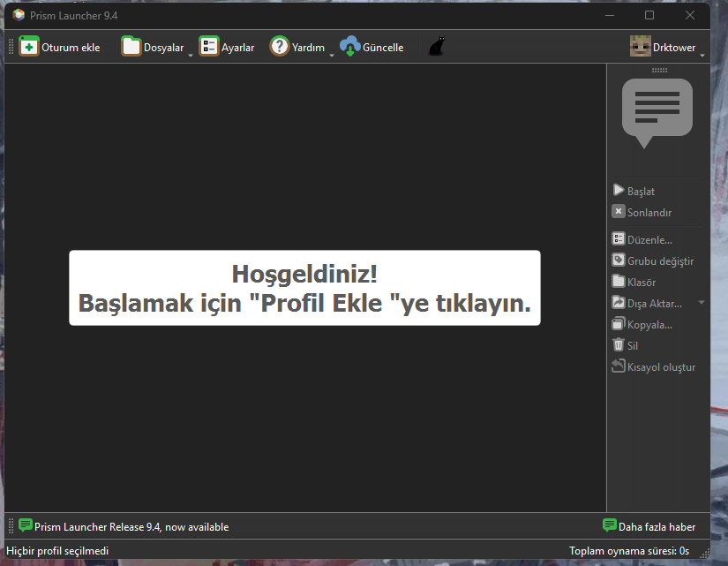Click Kısayol oluştur shortcut option

(x=654, y=366)
